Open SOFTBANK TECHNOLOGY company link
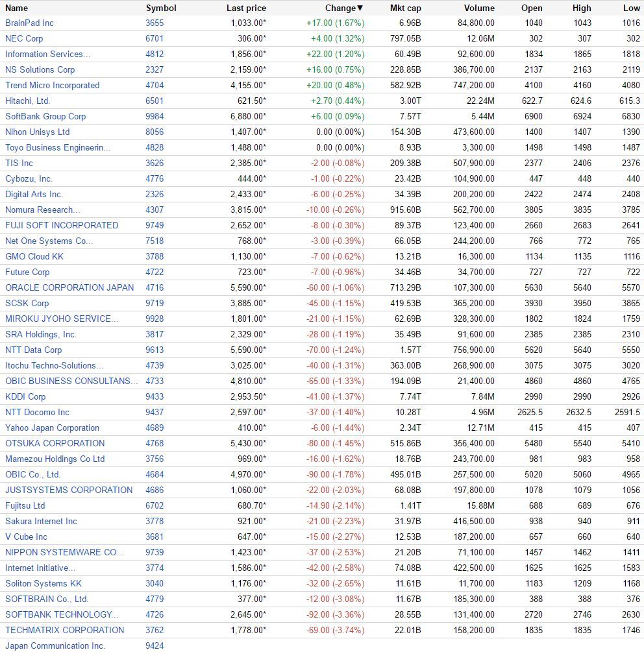 [x=62, y=614]
